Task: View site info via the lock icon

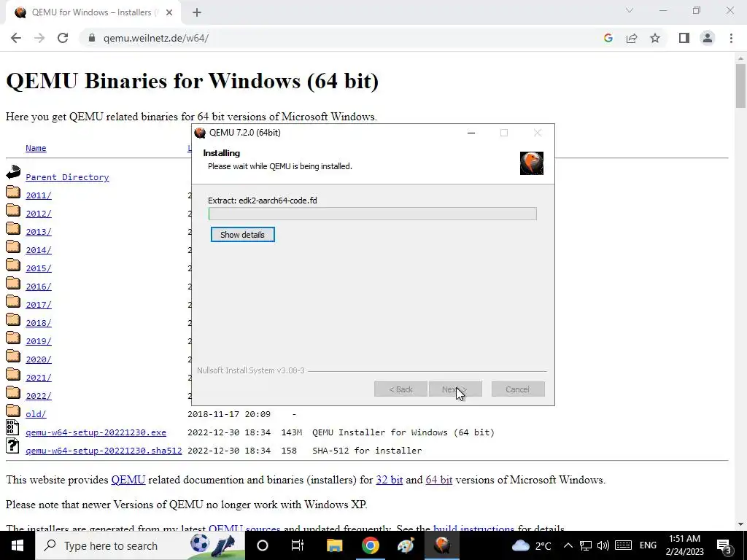Action: click(92, 38)
